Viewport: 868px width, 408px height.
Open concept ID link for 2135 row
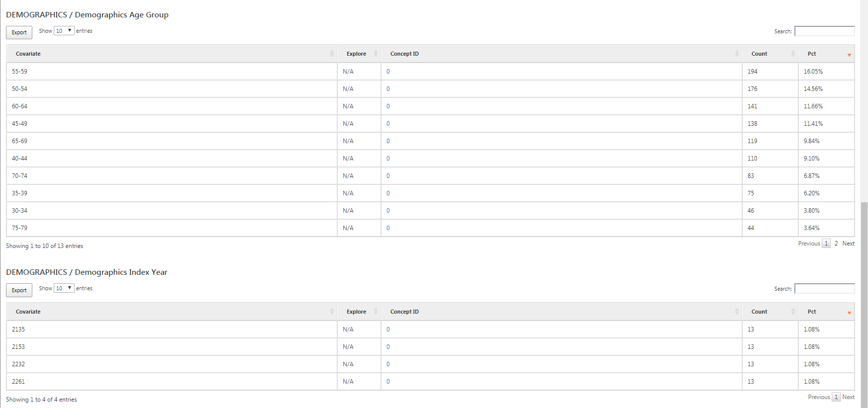(x=388, y=329)
